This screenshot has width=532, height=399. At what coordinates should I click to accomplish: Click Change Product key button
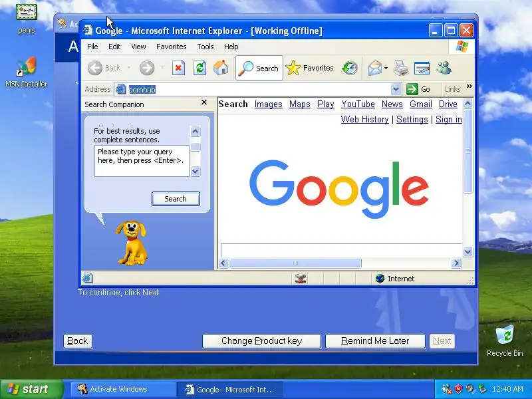[261, 341]
